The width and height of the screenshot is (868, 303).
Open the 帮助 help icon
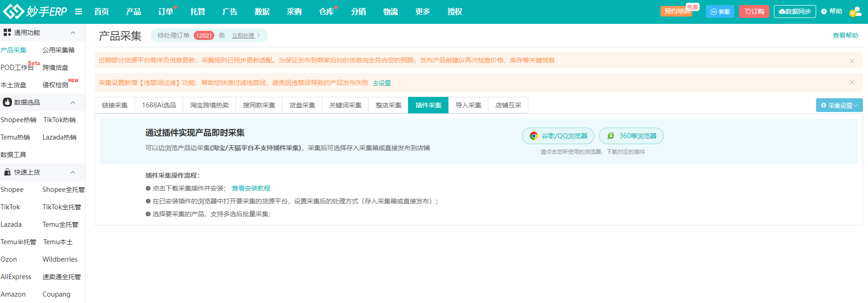coord(831,11)
